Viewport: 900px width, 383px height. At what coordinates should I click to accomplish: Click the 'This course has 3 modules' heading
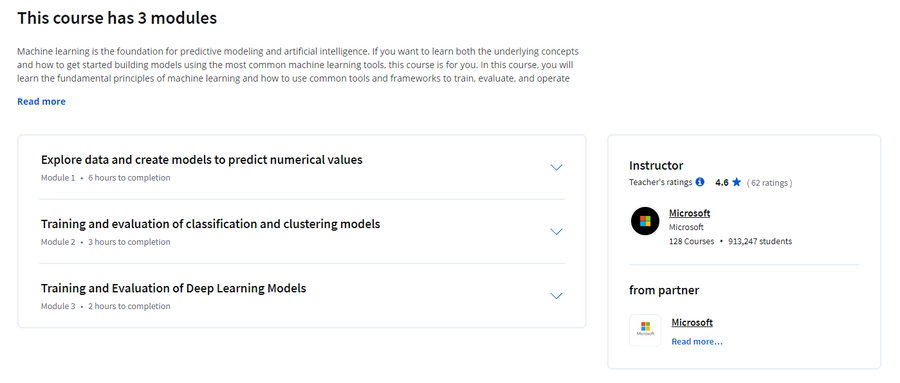click(117, 18)
